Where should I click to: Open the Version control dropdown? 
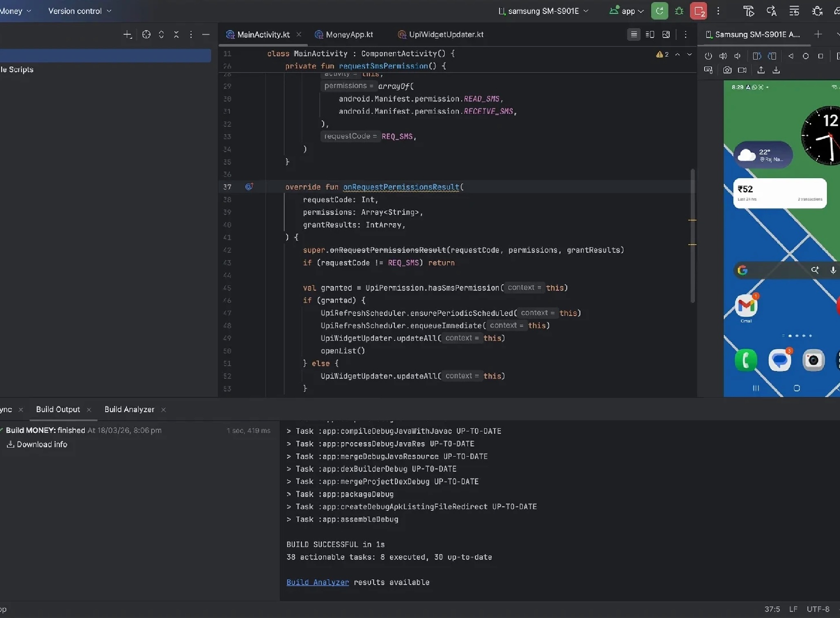click(80, 11)
